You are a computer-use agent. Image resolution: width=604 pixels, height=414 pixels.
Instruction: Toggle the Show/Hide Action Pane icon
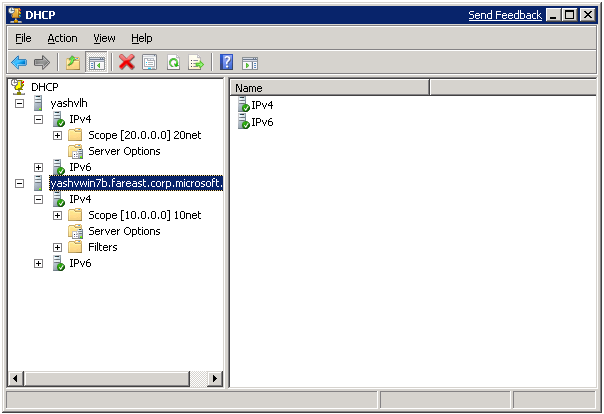pos(249,63)
